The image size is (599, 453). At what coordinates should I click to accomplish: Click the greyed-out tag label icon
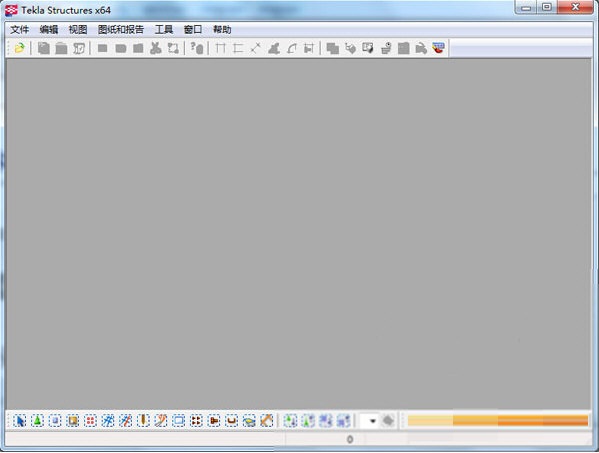(350, 48)
